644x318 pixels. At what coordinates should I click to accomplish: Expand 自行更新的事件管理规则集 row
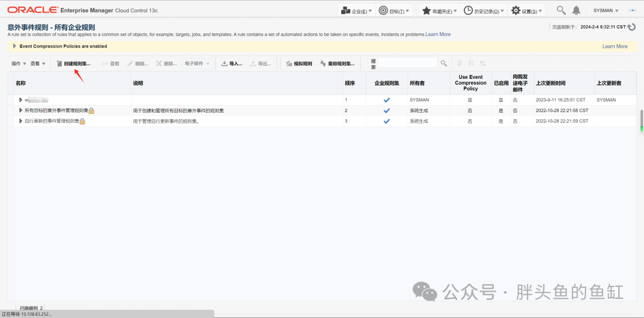pos(20,121)
